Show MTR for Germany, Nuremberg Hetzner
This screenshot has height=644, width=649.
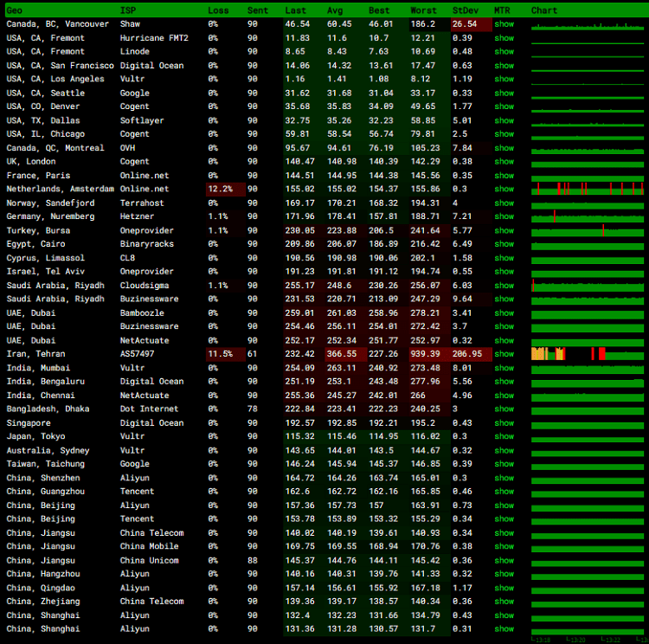[x=504, y=216]
